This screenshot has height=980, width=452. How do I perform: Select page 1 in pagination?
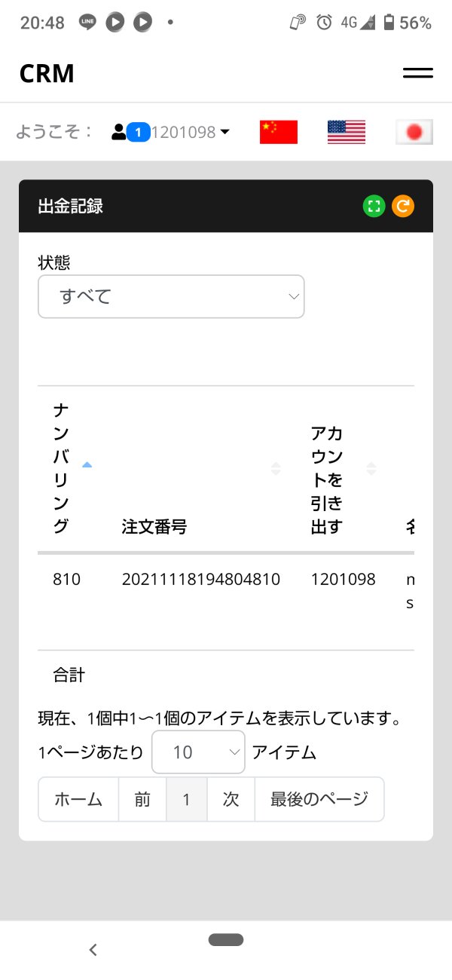point(186,799)
